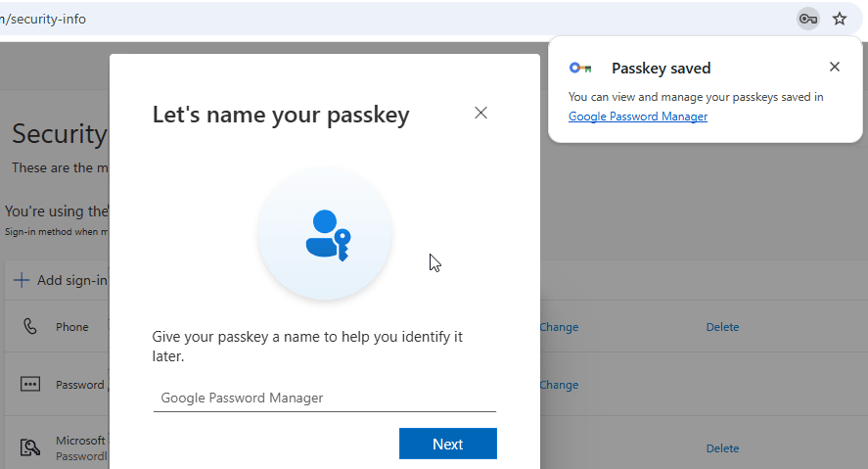Click the security-info URL in address bar

pyautogui.click(x=43, y=20)
